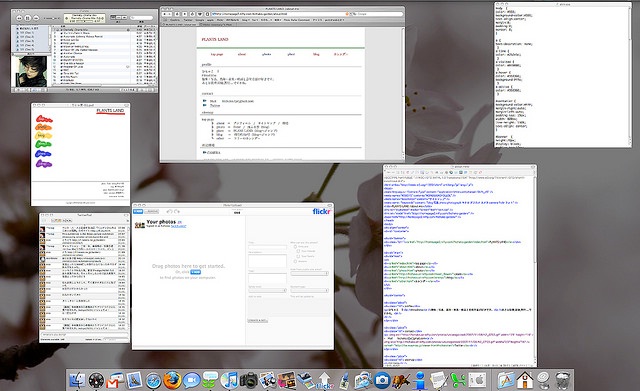The width and height of the screenshot is (640, 391).
Task: Click the rotate right icon in Flickr Uploadr
Action: 177,211
